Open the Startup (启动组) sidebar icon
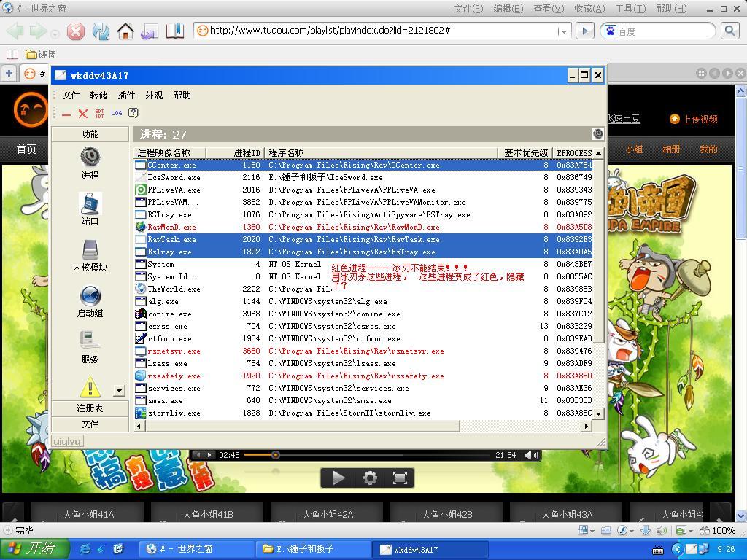This screenshot has width=747, height=560. pyautogui.click(x=90, y=295)
